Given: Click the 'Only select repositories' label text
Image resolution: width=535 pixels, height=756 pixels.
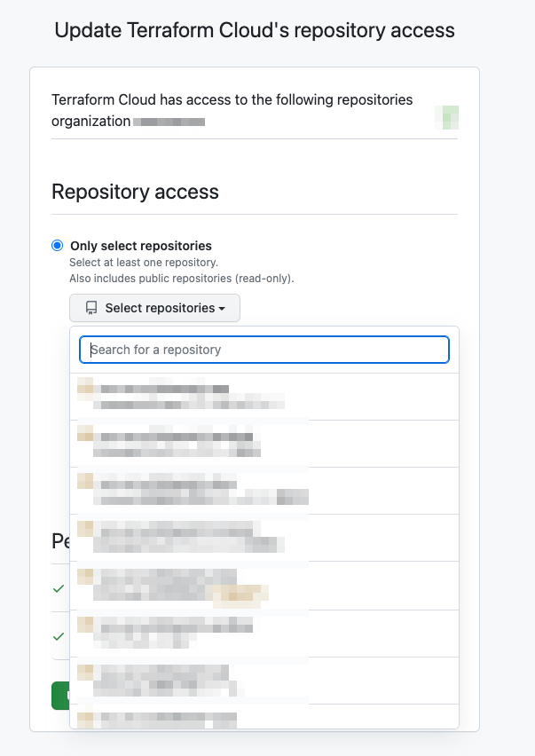Looking at the screenshot, I should (141, 246).
